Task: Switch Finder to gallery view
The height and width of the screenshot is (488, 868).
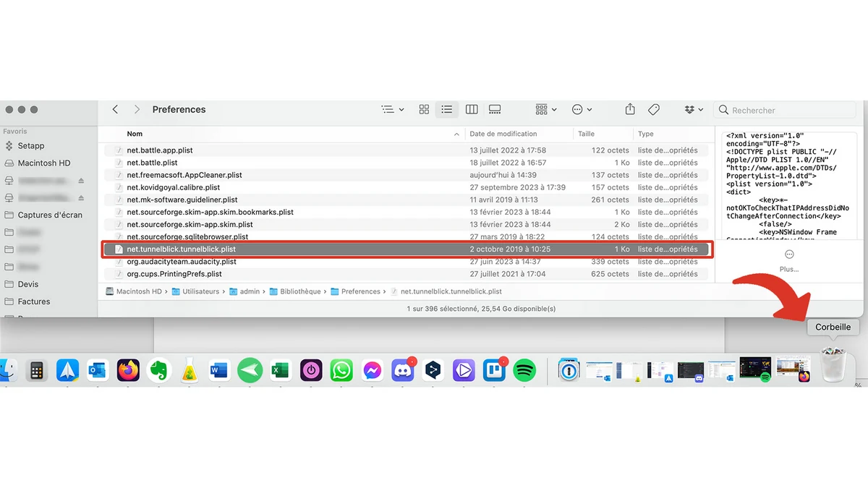Action: pos(495,109)
